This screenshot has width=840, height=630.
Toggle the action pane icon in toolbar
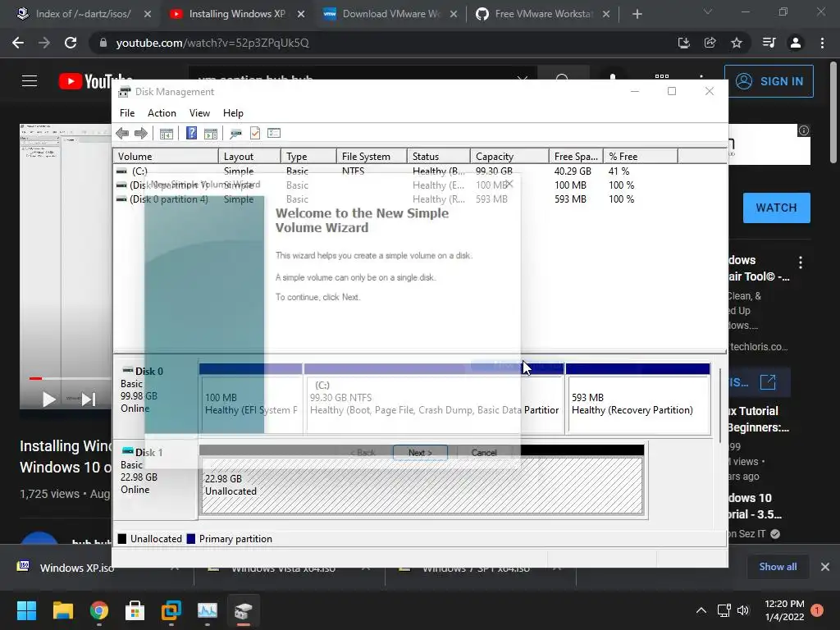211,134
